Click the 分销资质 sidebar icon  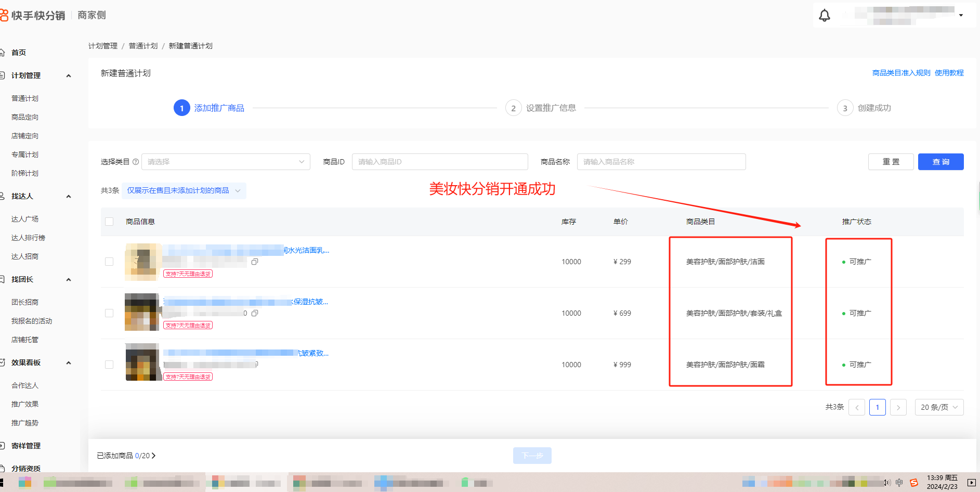[2, 469]
